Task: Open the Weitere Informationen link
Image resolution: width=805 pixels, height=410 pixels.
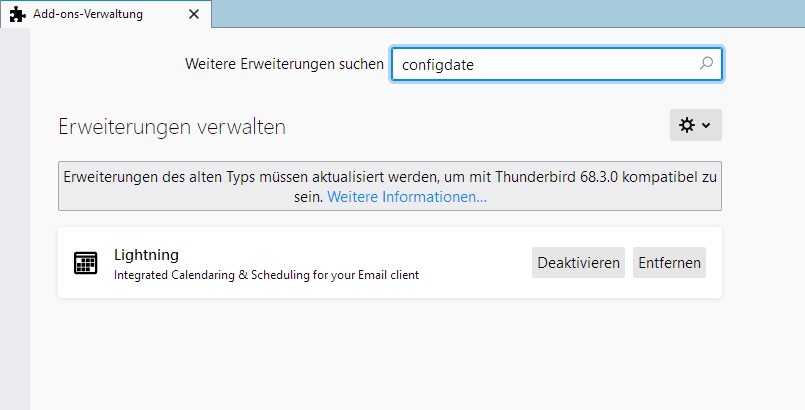Action: pyautogui.click(x=407, y=197)
